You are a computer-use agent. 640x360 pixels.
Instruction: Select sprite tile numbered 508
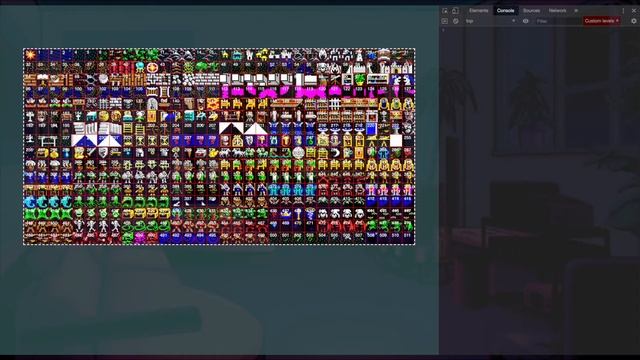371,238
